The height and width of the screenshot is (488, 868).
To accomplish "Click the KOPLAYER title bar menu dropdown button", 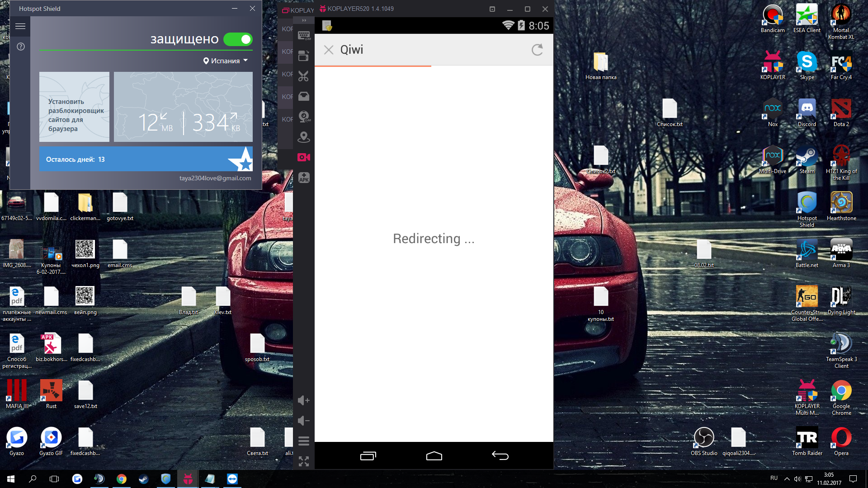I will [492, 9].
